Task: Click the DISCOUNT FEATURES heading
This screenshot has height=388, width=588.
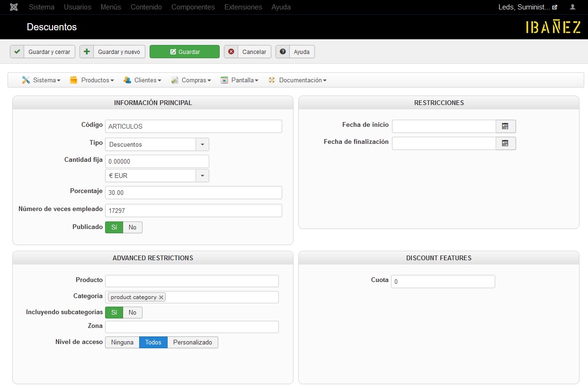Action: pyautogui.click(x=439, y=258)
